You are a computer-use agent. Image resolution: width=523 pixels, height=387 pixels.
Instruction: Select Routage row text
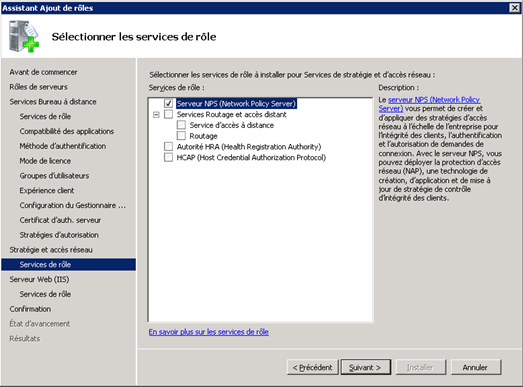[203, 136]
